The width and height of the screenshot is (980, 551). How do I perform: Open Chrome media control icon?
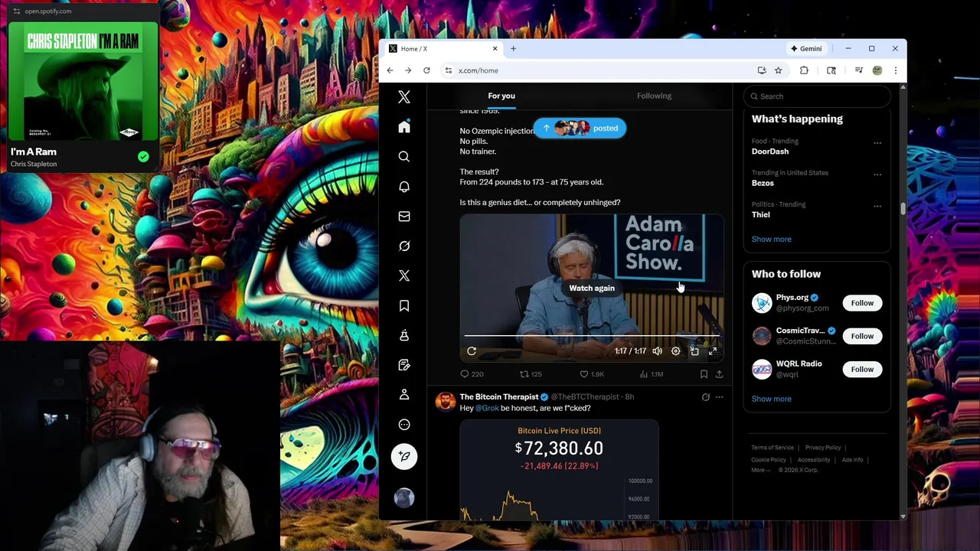click(x=858, y=70)
